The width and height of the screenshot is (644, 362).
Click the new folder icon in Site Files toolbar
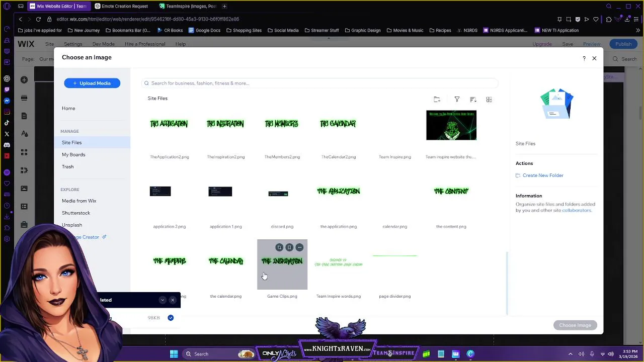coord(437,100)
